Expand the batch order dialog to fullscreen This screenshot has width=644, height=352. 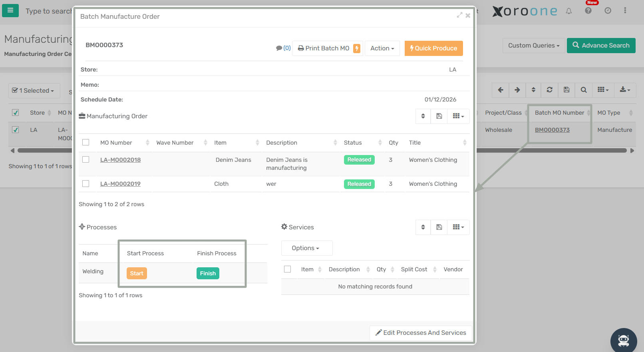tap(459, 15)
